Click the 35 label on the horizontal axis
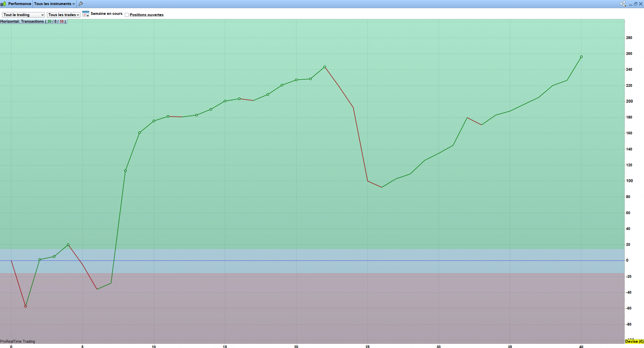Screen dimensions: 644x348 [x=510, y=346]
